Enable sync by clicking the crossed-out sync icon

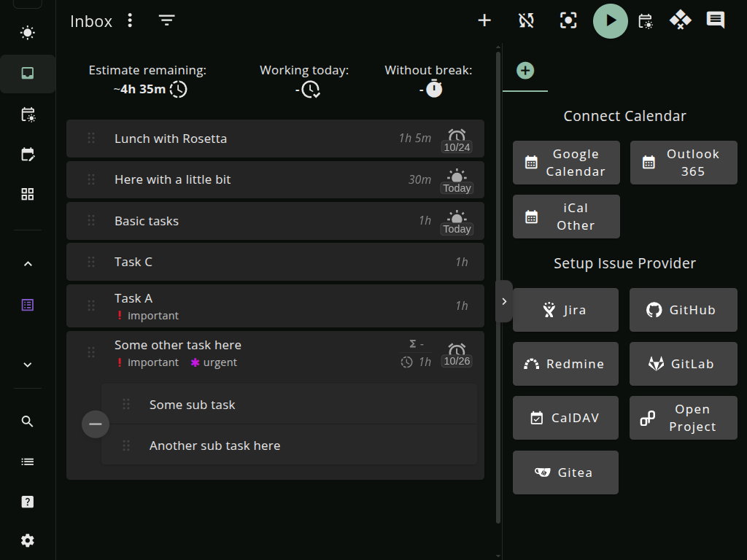[x=526, y=20]
